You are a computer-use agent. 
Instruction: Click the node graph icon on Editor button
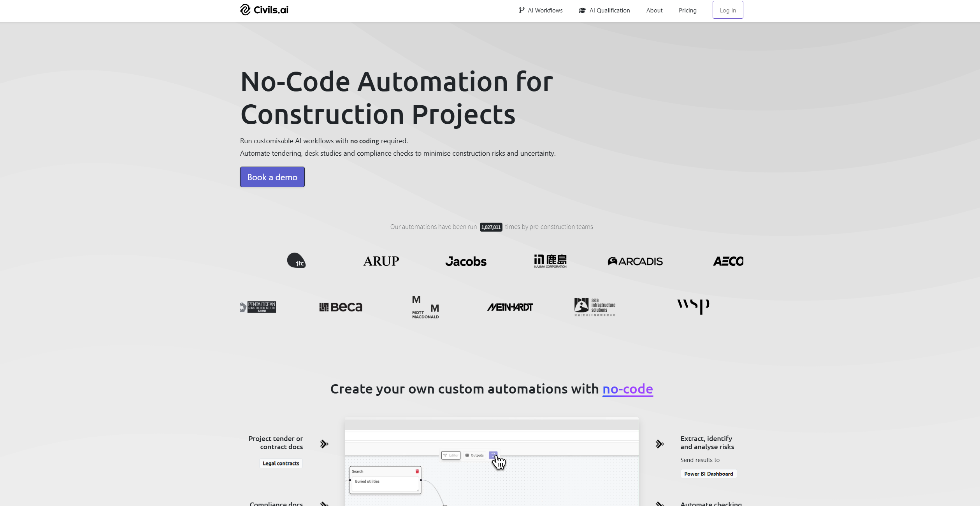point(445,455)
